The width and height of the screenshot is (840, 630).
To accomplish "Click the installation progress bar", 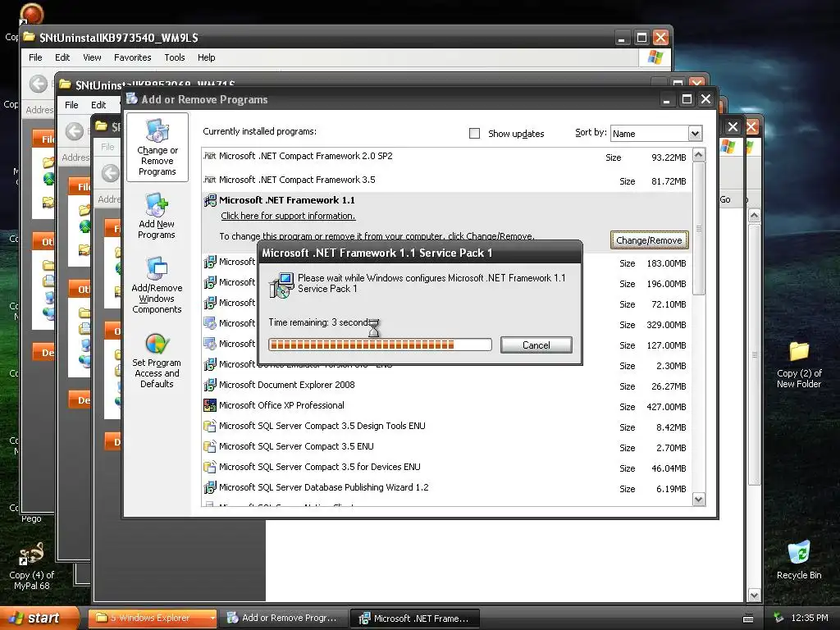I will pyautogui.click(x=381, y=345).
